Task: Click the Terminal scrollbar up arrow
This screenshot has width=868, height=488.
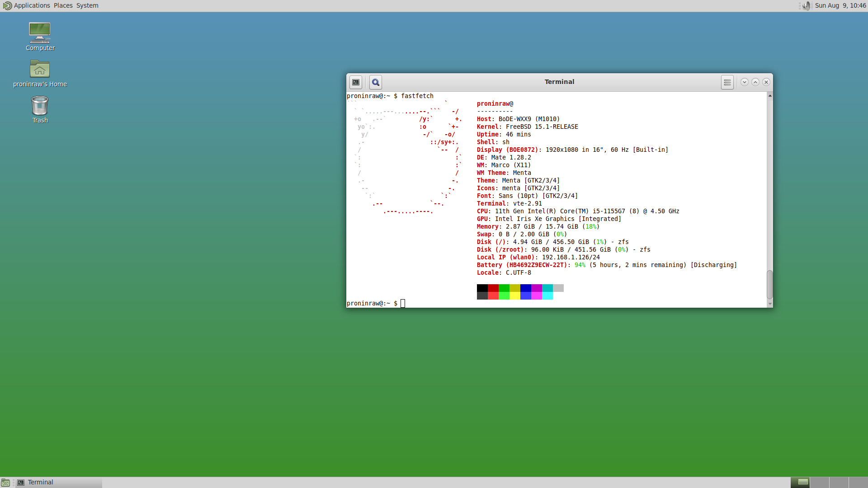Action: 770,95
